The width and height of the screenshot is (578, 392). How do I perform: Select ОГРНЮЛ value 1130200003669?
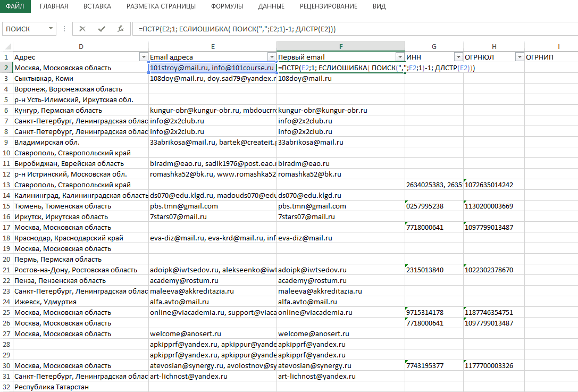tap(494, 206)
